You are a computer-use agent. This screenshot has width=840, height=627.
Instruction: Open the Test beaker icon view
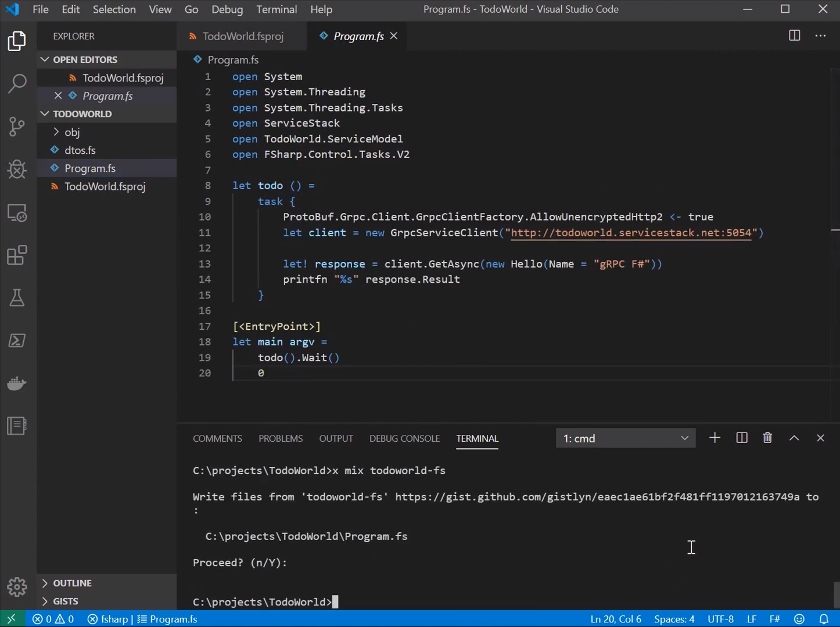click(x=17, y=298)
